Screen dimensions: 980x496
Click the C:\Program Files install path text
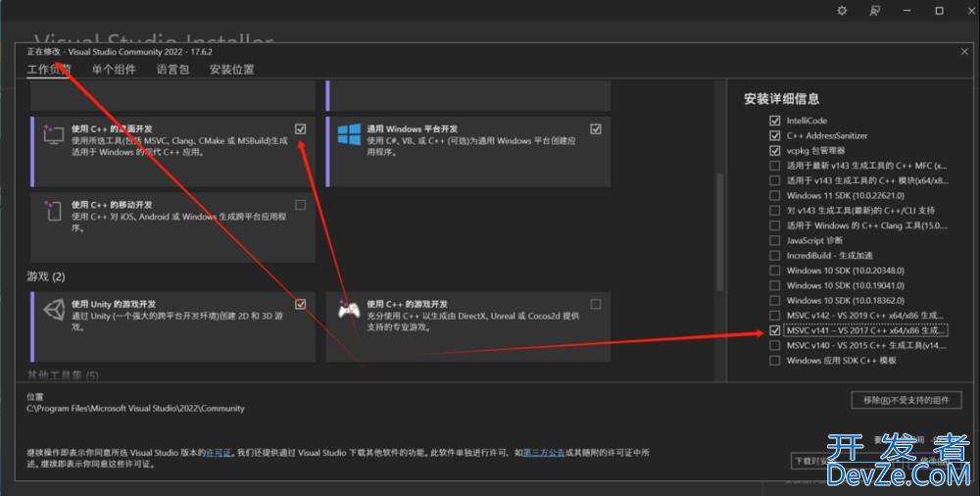(135, 409)
